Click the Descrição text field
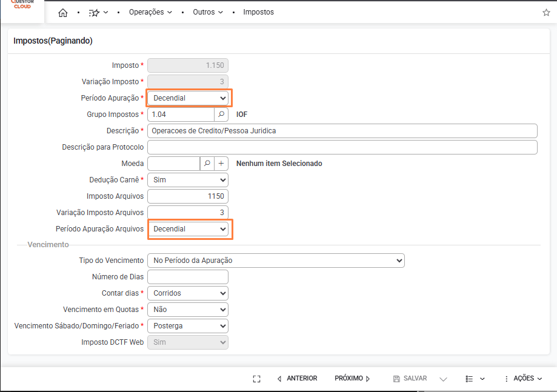Image resolution: width=557 pixels, height=392 pixels. click(x=342, y=131)
